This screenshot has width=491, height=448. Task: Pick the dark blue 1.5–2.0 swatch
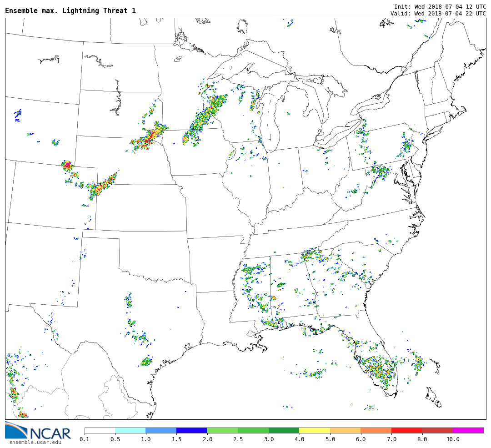tap(191, 430)
